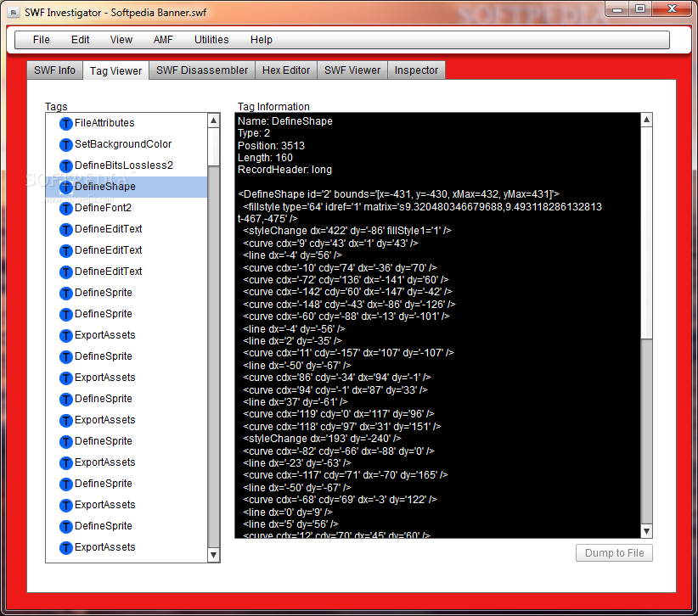Click the 'Length: 160' line
698x616 pixels.
point(265,158)
